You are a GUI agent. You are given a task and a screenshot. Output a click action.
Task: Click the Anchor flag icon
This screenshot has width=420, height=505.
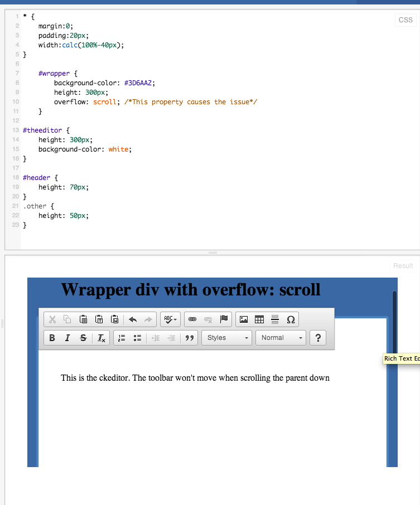tap(224, 319)
